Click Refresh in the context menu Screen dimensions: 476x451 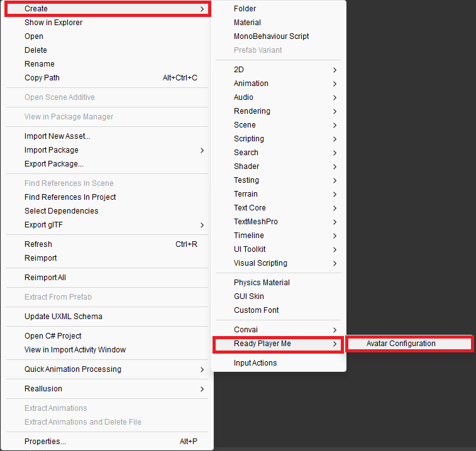coord(38,244)
